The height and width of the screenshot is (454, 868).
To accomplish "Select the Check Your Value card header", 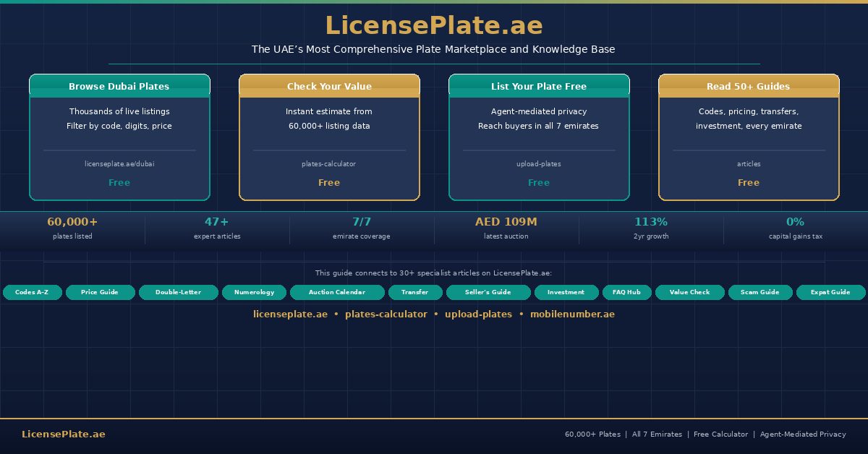I will pyautogui.click(x=329, y=86).
